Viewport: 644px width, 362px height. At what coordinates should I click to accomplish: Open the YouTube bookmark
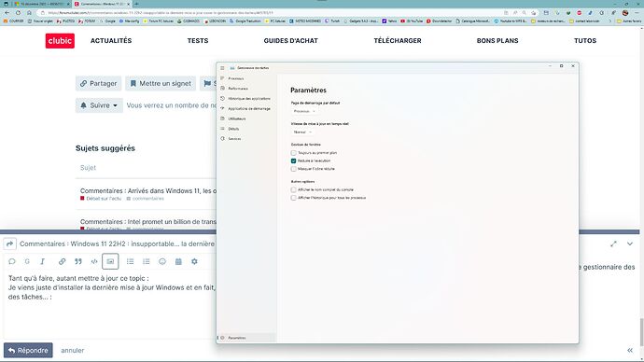pos(412,21)
